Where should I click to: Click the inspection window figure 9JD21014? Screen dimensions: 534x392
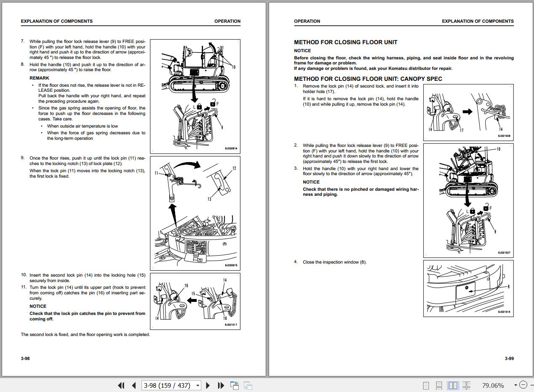[x=468, y=288]
